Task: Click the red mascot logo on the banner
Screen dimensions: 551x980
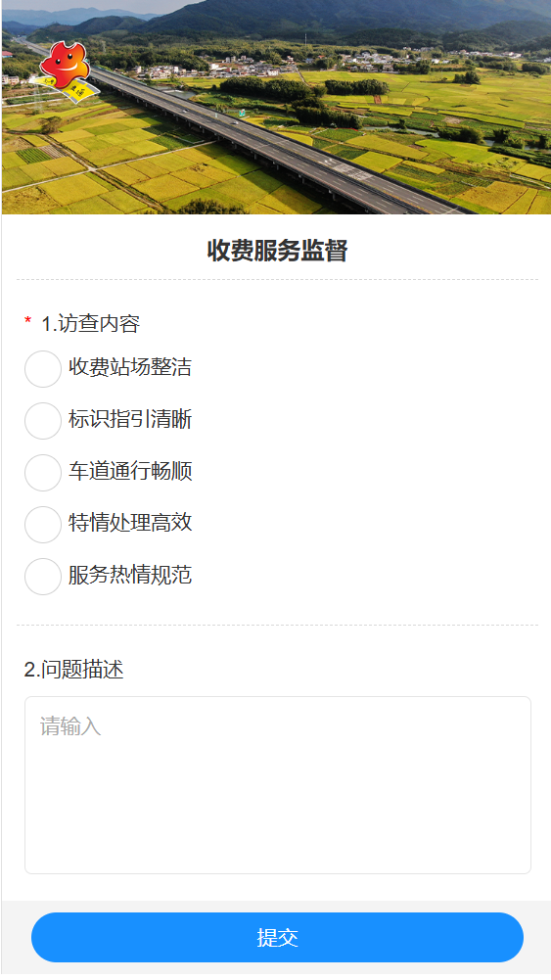Action: coord(68,70)
